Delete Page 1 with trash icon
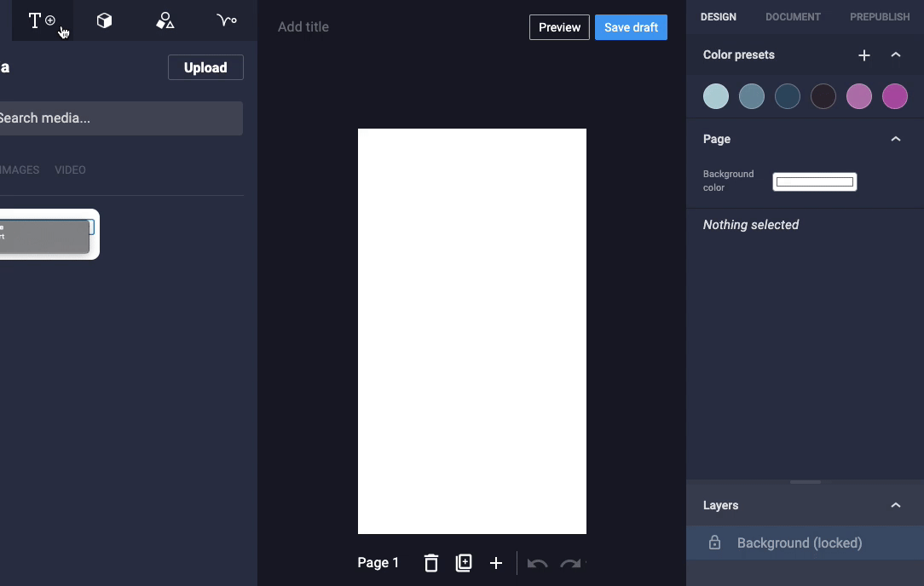 coord(431,563)
